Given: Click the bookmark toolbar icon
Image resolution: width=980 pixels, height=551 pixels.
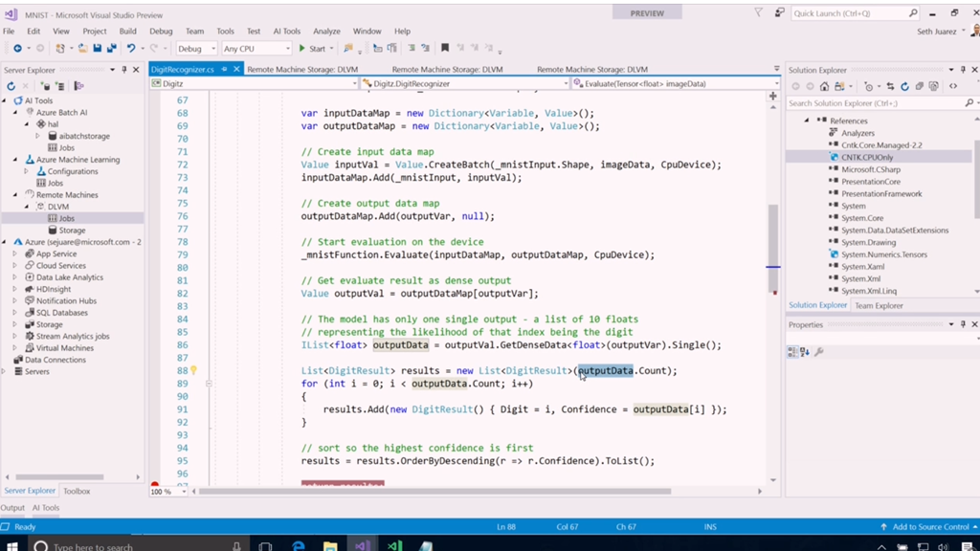Looking at the screenshot, I should (x=444, y=49).
